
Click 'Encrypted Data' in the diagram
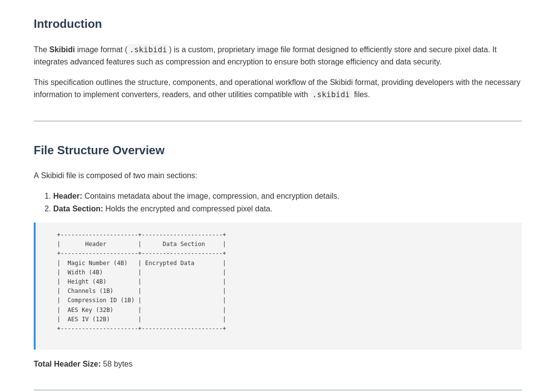coord(169,263)
